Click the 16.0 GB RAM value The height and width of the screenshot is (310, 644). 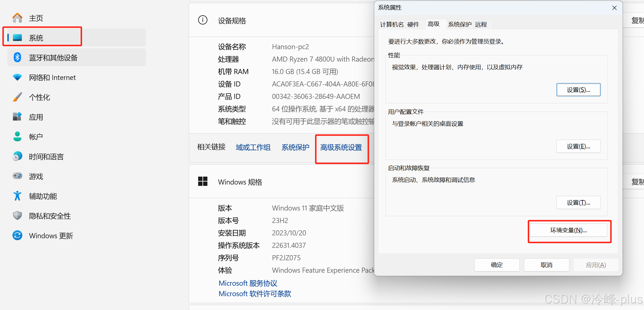(305, 71)
